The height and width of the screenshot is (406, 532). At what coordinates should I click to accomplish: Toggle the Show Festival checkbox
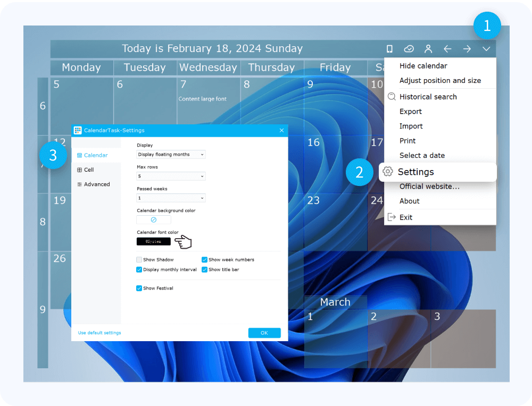139,288
